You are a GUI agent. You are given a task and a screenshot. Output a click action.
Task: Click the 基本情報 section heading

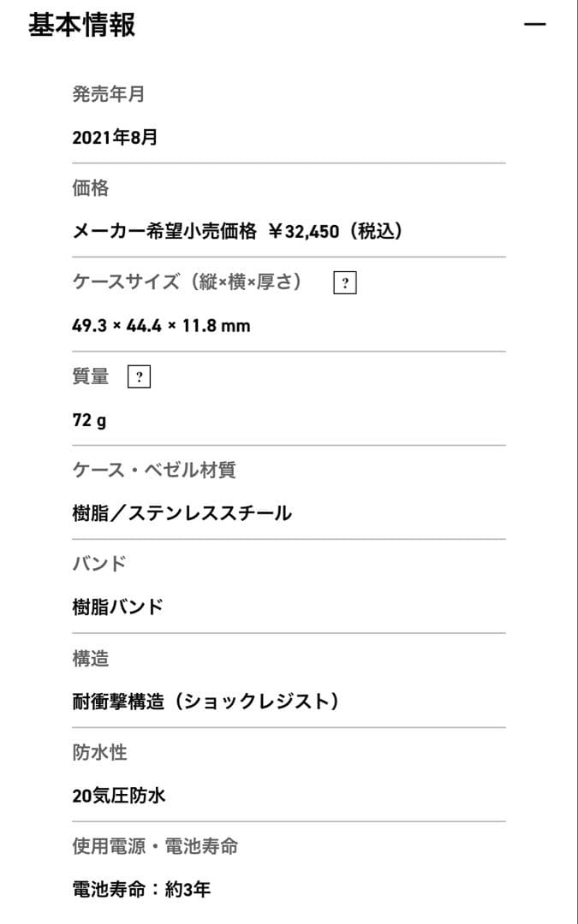[x=82, y=25]
